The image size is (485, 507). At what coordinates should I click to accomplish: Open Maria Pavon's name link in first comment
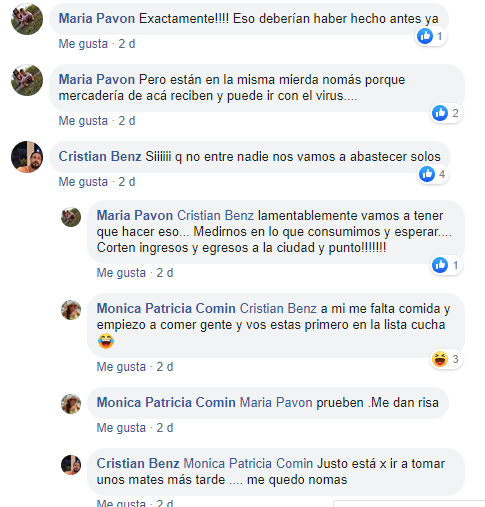pos(97,19)
